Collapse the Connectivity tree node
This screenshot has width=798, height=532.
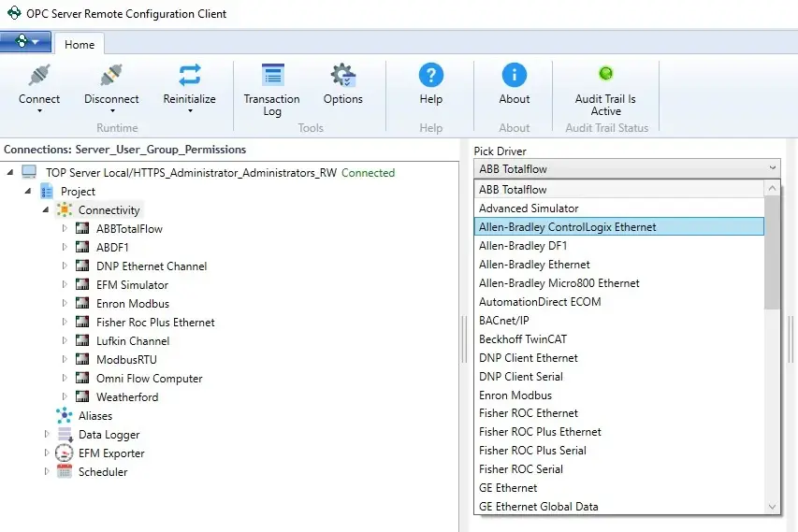click(46, 209)
